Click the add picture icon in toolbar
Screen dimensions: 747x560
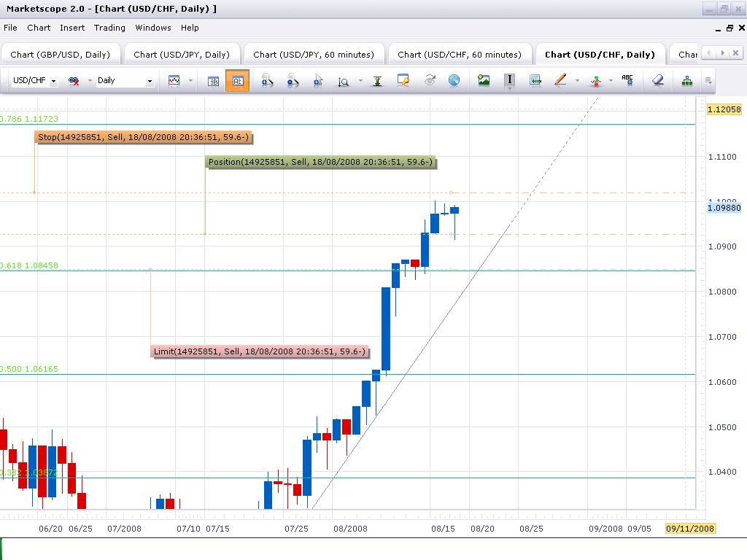click(x=484, y=80)
